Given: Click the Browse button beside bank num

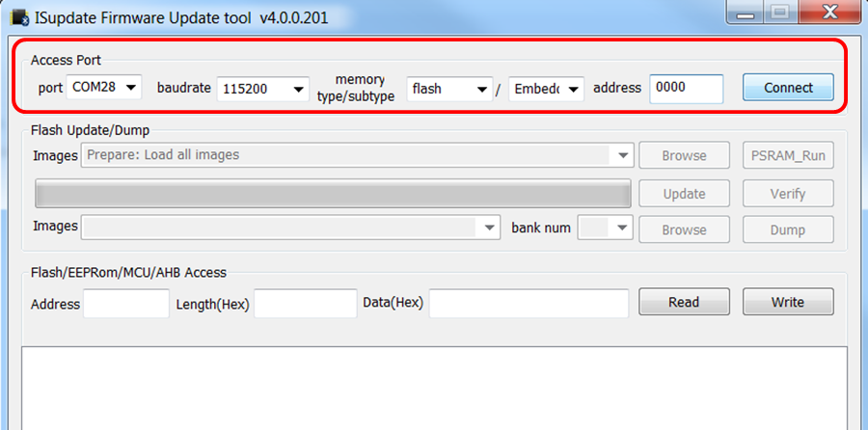Looking at the screenshot, I should click(684, 229).
